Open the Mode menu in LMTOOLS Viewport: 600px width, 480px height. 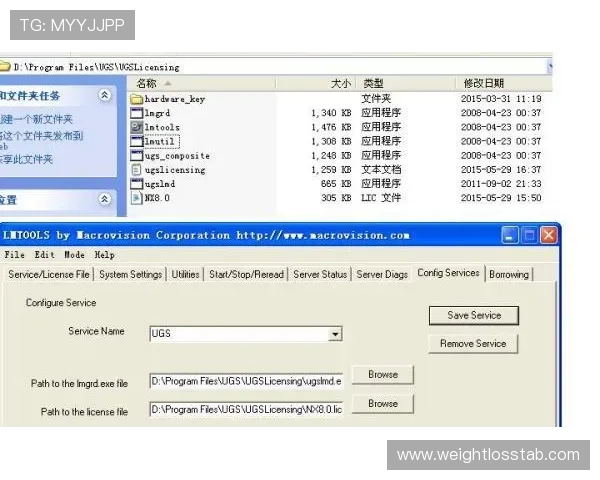tap(75, 255)
